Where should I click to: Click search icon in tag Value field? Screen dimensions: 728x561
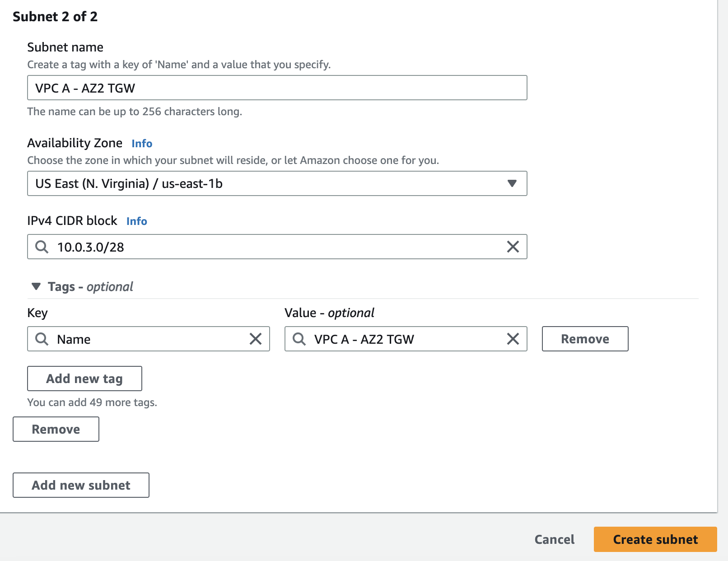(x=299, y=339)
